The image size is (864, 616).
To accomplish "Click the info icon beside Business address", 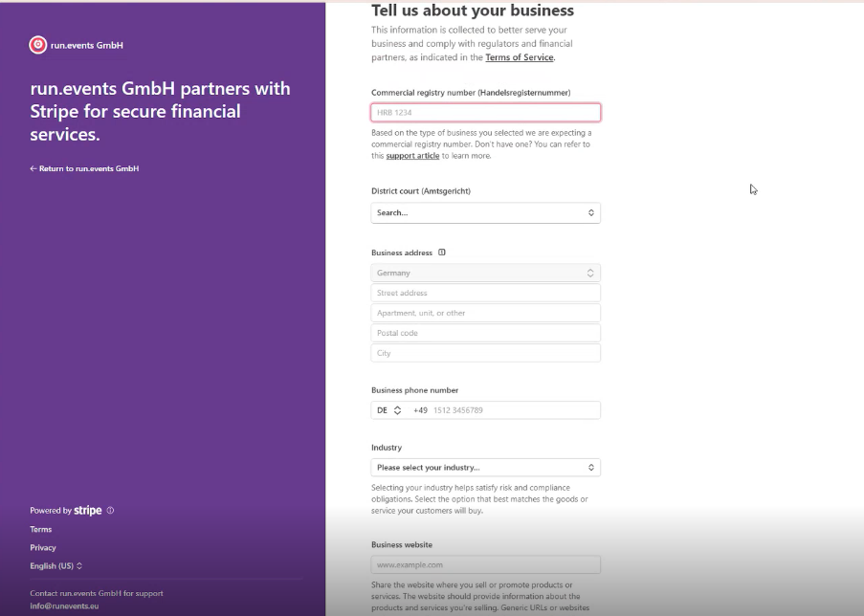I will click(441, 253).
